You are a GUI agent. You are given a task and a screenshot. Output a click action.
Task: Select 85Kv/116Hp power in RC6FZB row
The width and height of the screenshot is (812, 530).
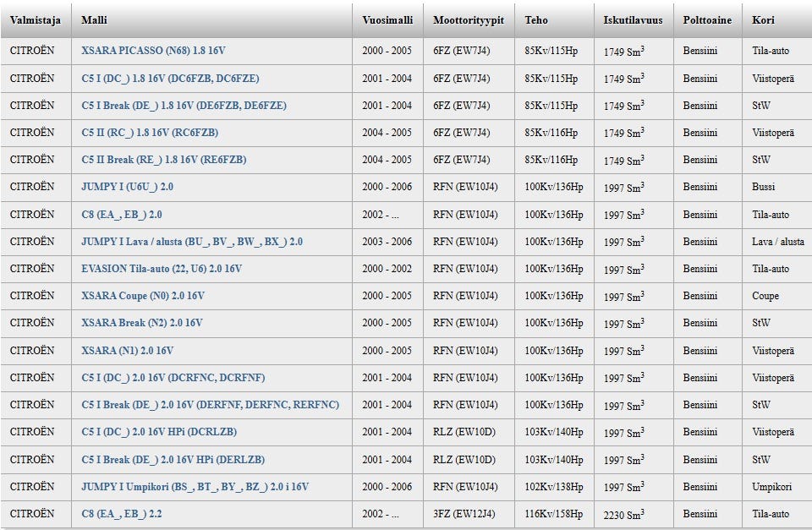[551, 133]
